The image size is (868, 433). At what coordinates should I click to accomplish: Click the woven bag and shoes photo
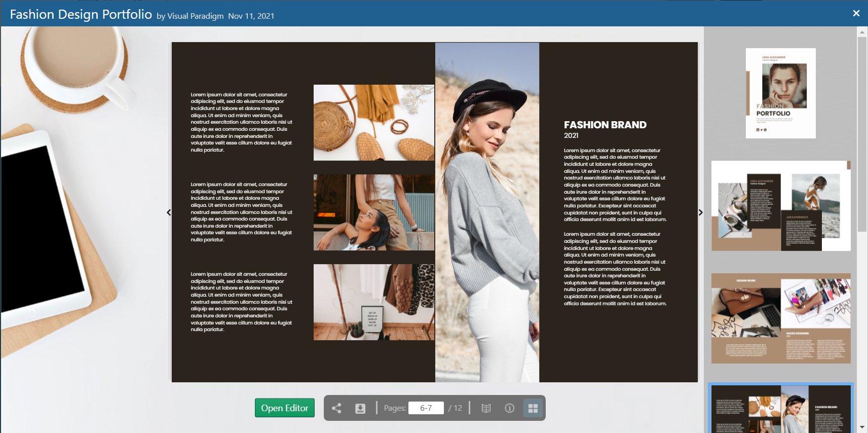[x=374, y=123]
